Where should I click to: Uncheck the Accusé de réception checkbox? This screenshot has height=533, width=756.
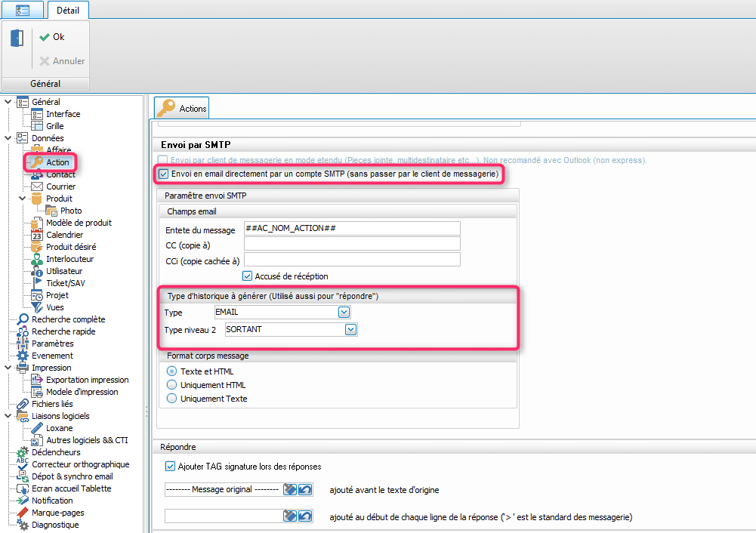click(248, 276)
